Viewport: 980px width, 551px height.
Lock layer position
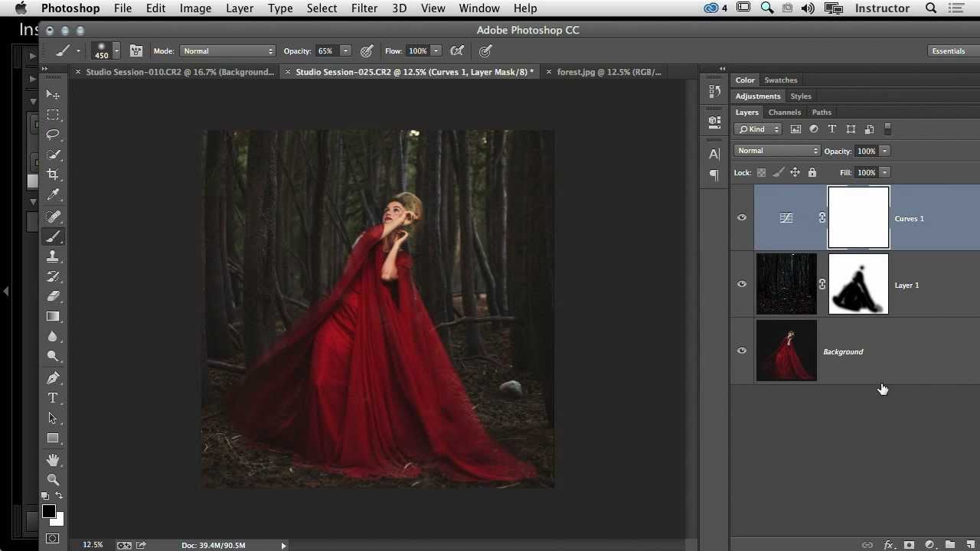[795, 173]
